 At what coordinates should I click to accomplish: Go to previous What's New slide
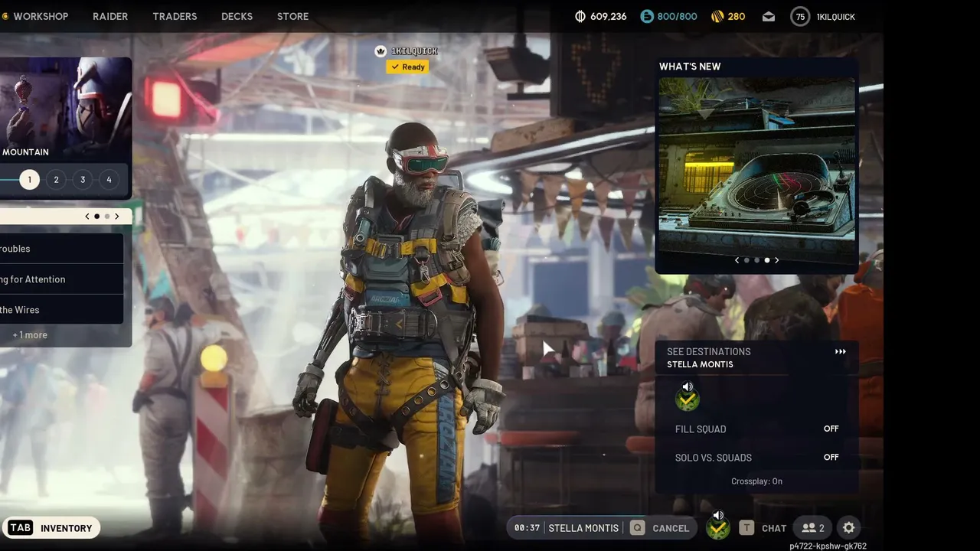[737, 260]
